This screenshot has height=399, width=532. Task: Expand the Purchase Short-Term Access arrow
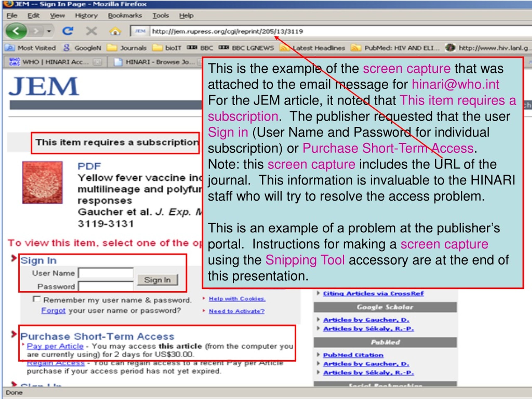point(14,334)
